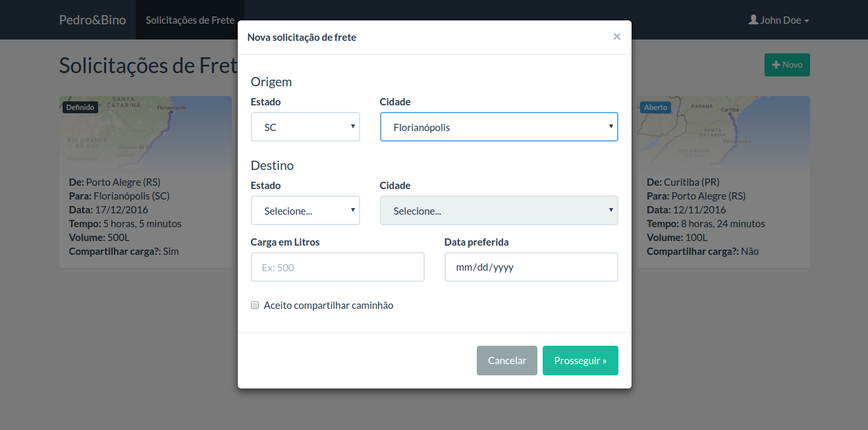Viewport: 868px width, 430px height.
Task: Open the origin Estado dropdown showing SC
Action: pyautogui.click(x=306, y=127)
